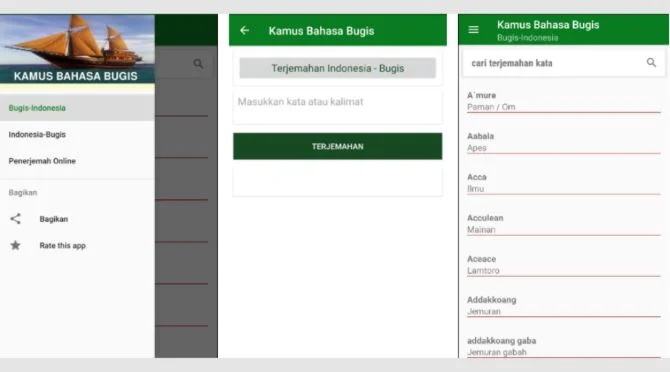Select Indonesia-Bugis in the drawer menu
Screen dimensions: 670x372
(x=77, y=135)
